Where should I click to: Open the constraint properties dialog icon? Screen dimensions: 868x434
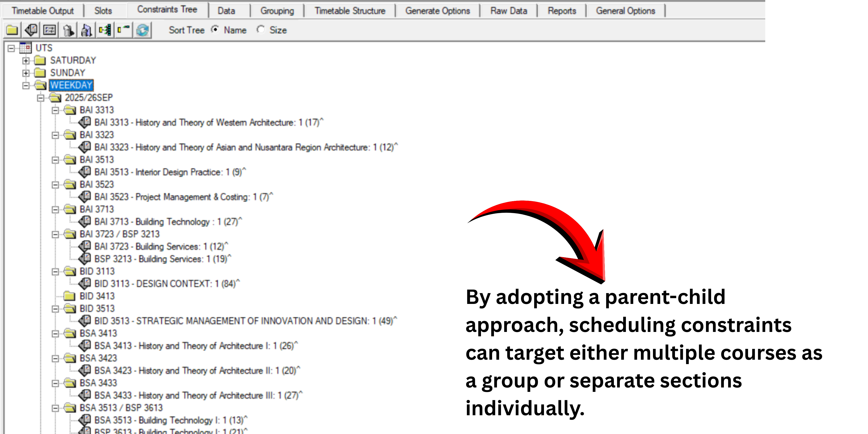(50, 30)
